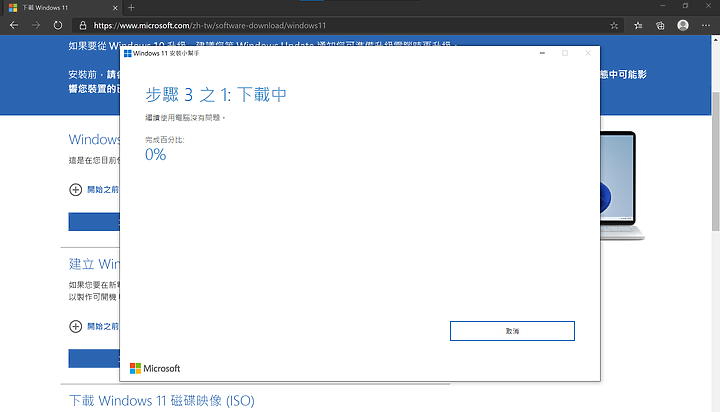720x412 pixels.
Task: Minimize the browser window
Action: coord(663,6)
